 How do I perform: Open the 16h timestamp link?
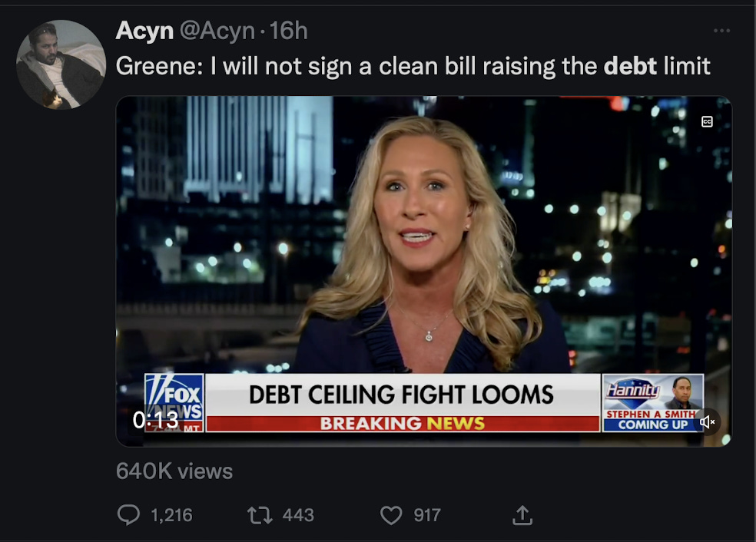288,31
